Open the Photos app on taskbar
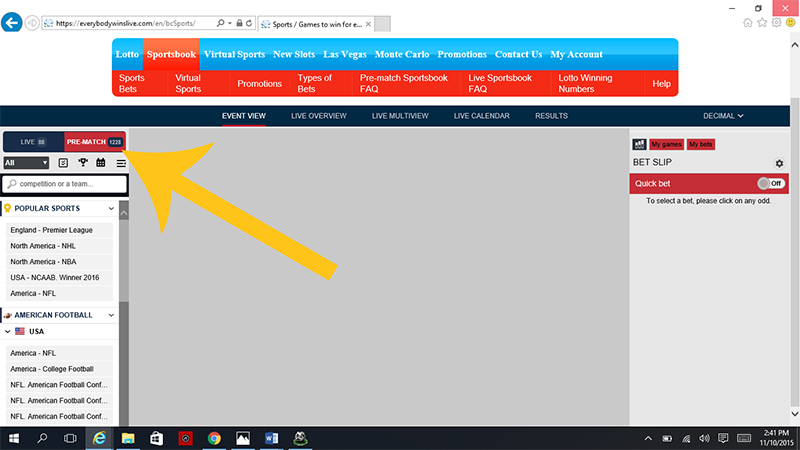Image resolution: width=800 pixels, height=450 pixels. coord(243,438)
